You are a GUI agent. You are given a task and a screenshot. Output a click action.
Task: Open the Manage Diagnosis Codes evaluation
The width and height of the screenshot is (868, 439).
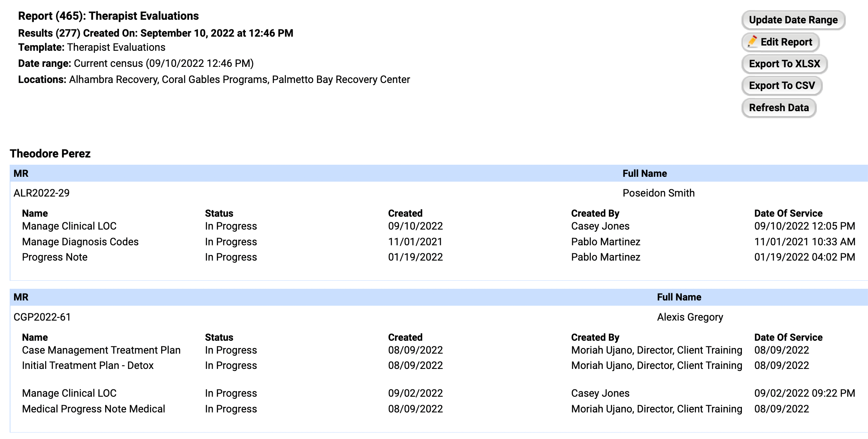tap(80, 242)
